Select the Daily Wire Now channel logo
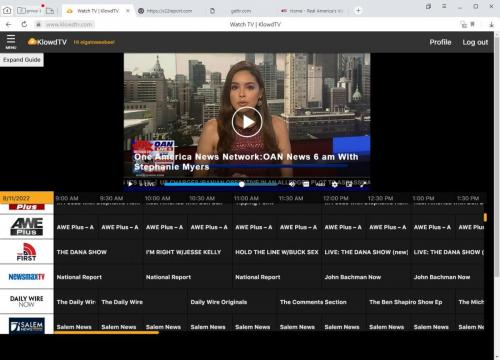 click(x=27, y=301)
